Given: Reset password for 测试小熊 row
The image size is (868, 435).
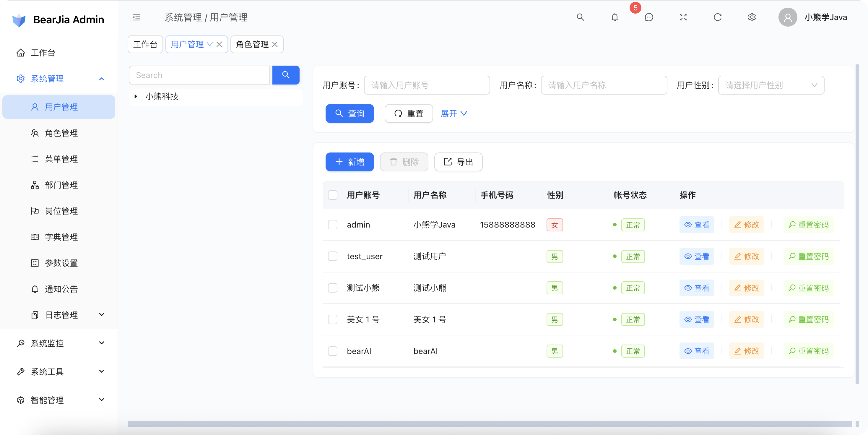Looking at the screenshot, I should click(808, 288).
